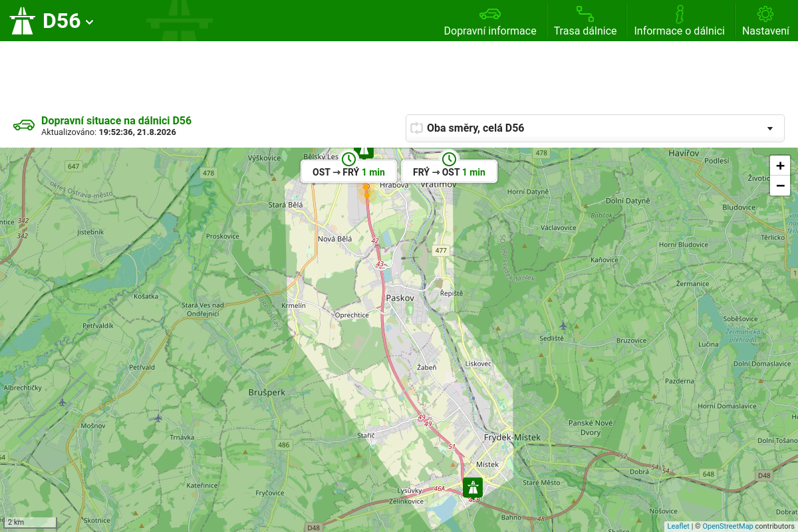Click the Oprechtice label on the map

coord(352,315)
